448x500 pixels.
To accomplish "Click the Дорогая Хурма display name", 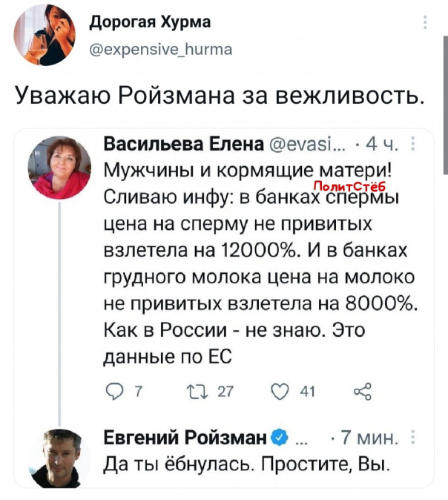I will point(150,22).
